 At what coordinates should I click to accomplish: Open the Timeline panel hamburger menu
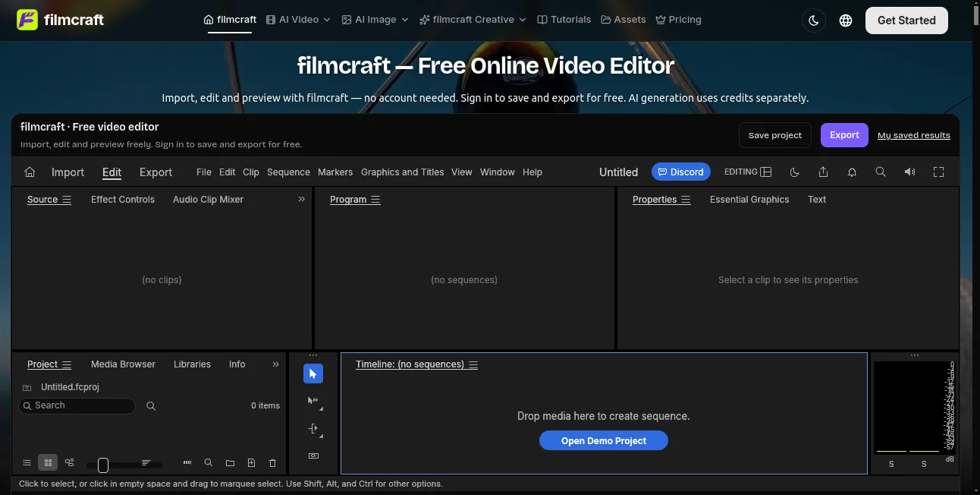473,364
